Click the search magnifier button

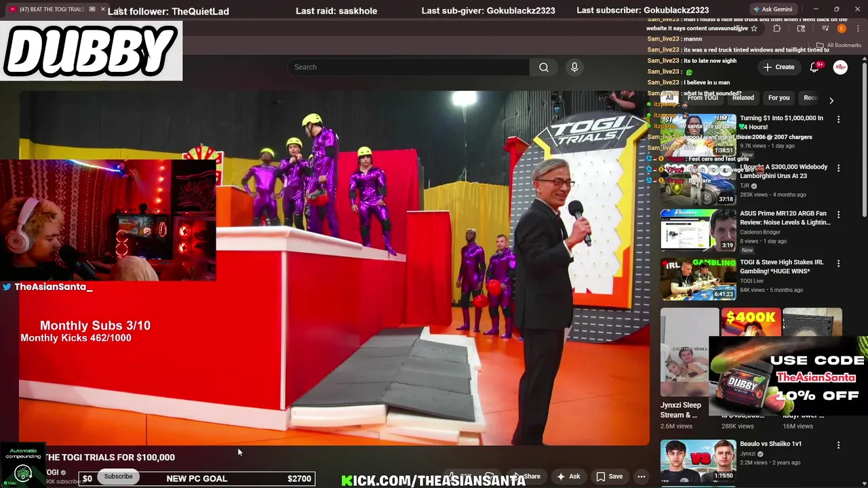tap(543, 67)
